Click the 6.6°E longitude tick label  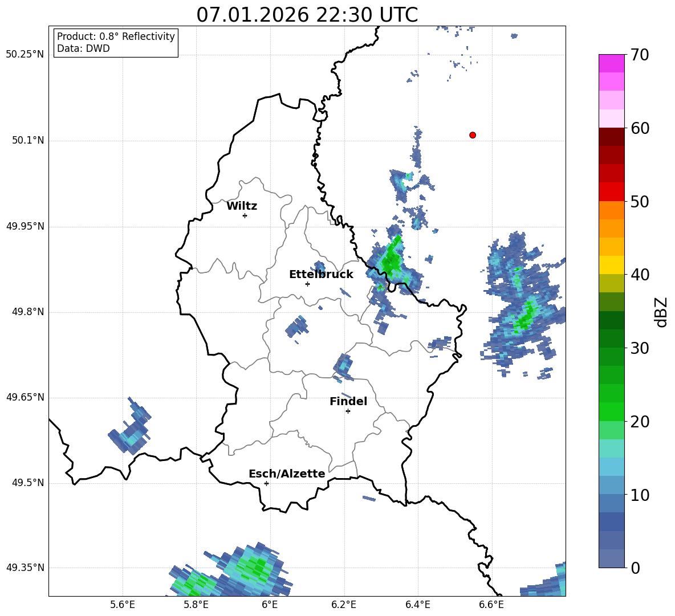(x=491, y=605)
